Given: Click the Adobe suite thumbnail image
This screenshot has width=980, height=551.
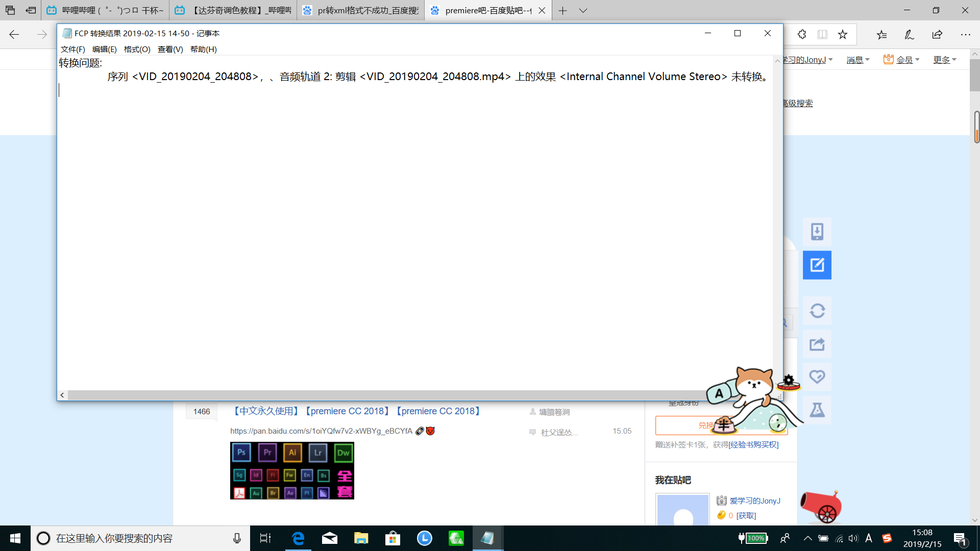Looking at the screenshot, I should click(x=292, y=470).
